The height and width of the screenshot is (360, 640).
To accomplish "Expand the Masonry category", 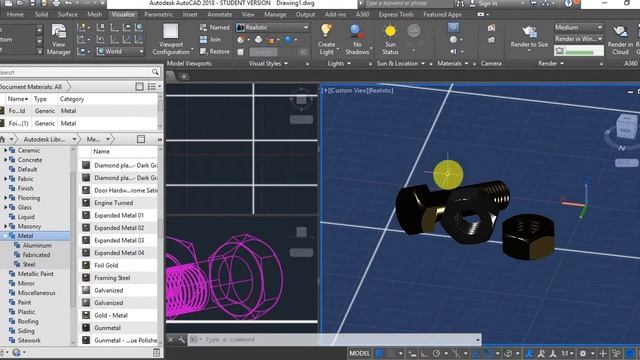I will click(5, 226).
